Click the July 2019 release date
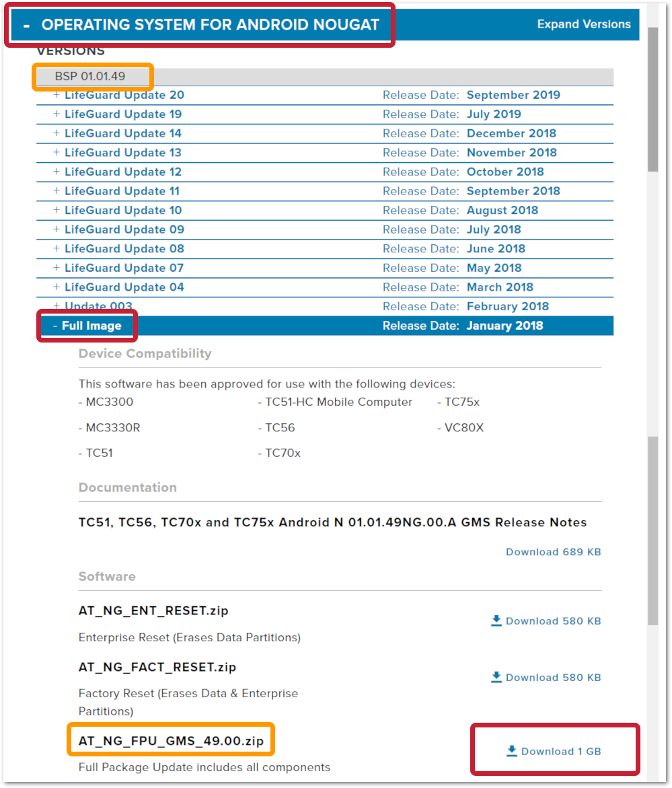This screenshot has height=788, width=672. [x=494, y=114]
